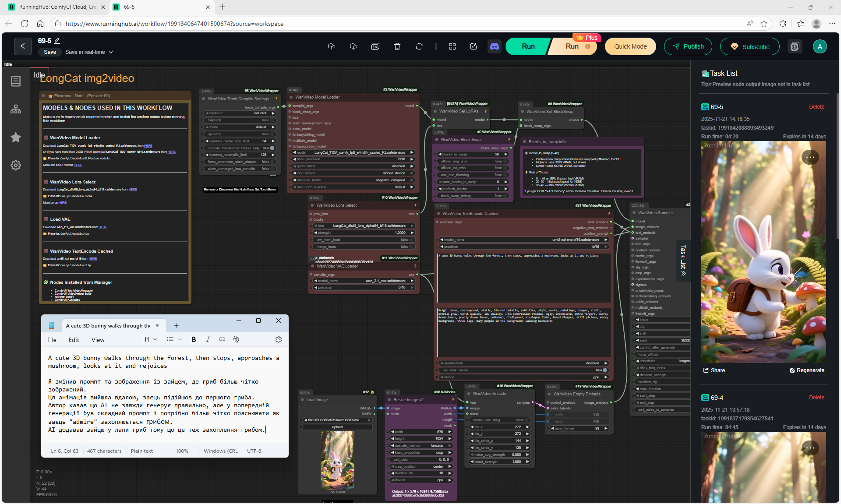Click pencil icon to rename 69-5
Image resolution: width=841 pixels, height=504 pixels.
pos(57,41)
